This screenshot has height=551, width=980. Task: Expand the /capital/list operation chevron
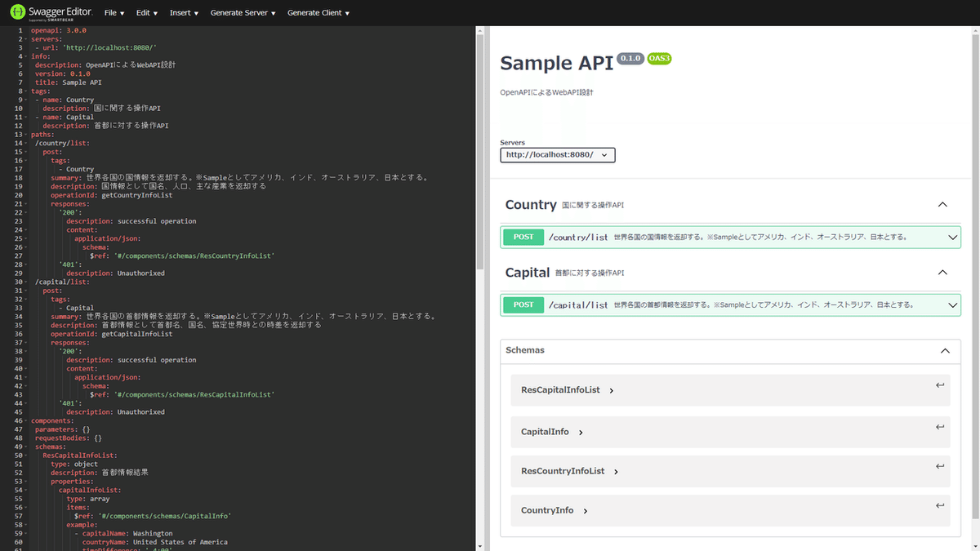click(952, 305)
